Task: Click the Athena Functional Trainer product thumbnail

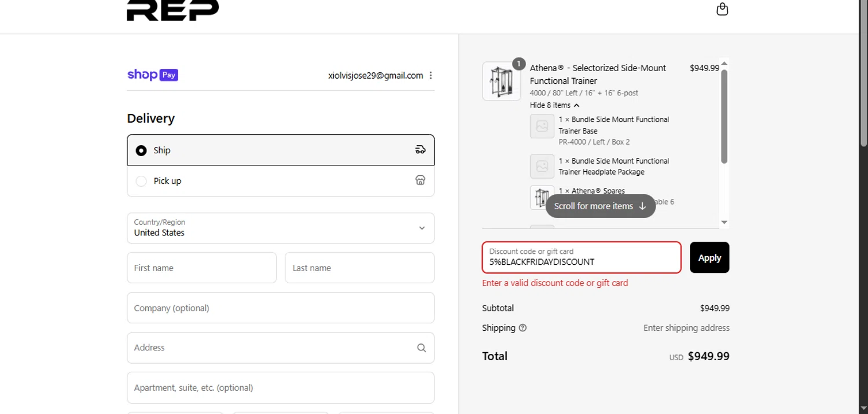Action: (x=501, y=82)
